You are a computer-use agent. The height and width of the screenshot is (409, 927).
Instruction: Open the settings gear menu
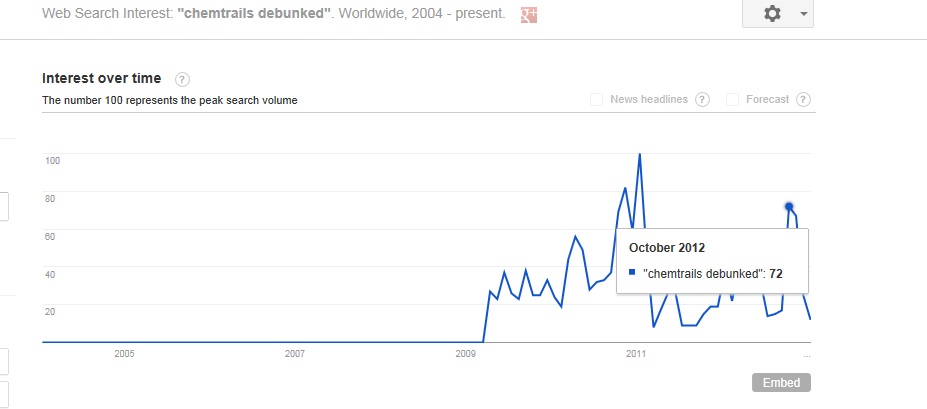point(772,14)
